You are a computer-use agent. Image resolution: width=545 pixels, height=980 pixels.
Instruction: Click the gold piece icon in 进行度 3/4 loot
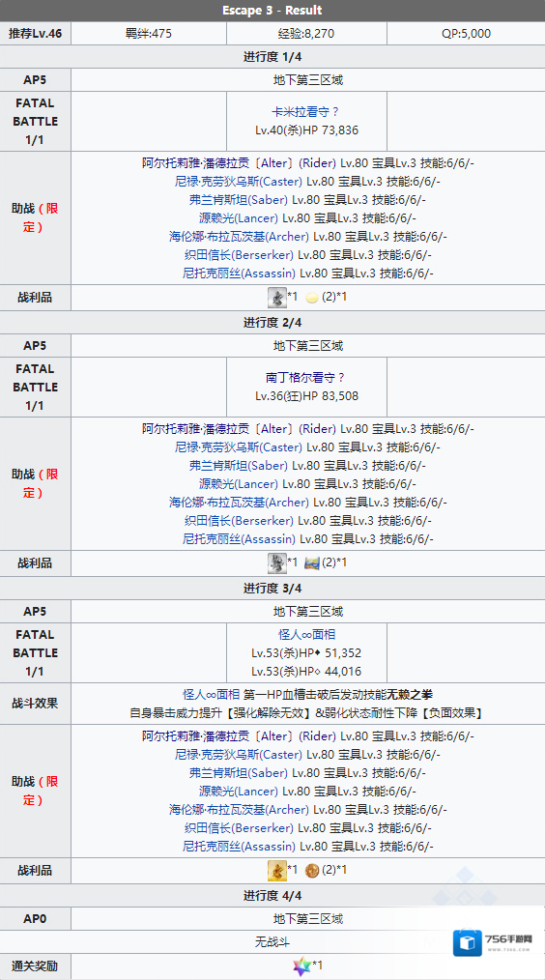pos(277,870)
